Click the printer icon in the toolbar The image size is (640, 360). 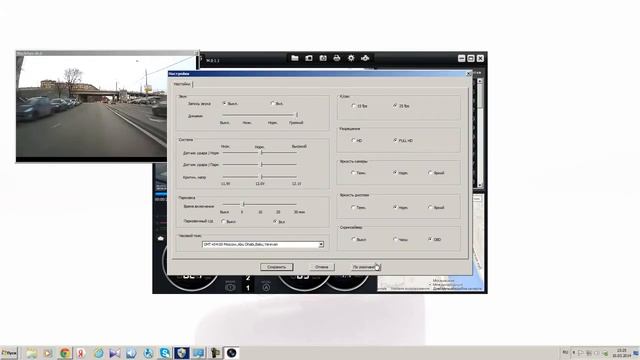click(x=337, y=58)
